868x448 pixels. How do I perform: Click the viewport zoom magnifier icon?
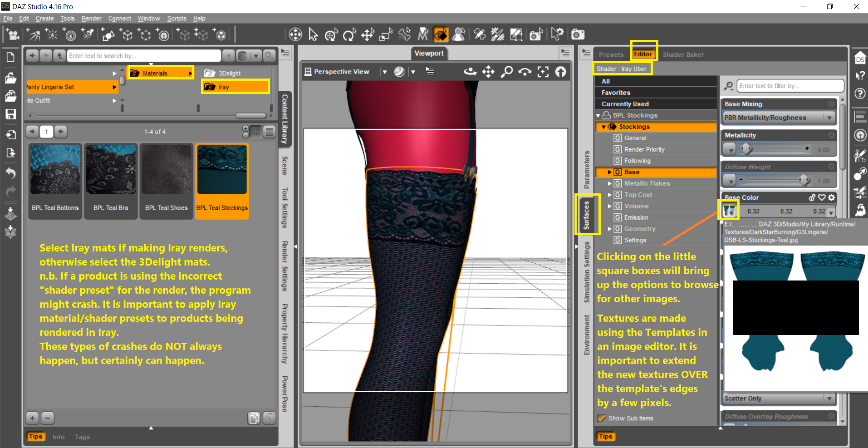pyautogui.click(x=506, y=72)
